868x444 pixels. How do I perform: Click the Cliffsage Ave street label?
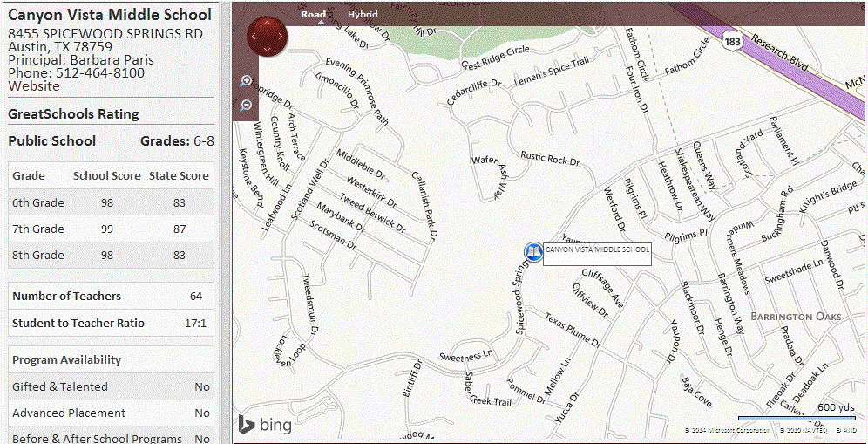601,289
